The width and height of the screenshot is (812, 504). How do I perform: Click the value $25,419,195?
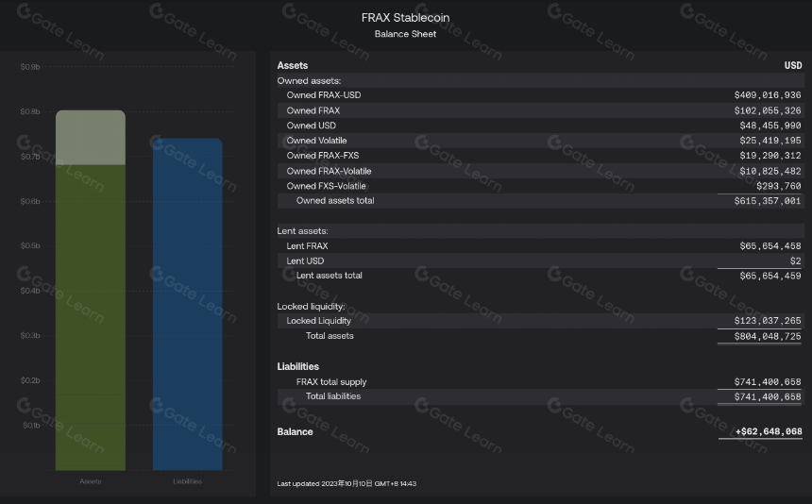[770, 141]
